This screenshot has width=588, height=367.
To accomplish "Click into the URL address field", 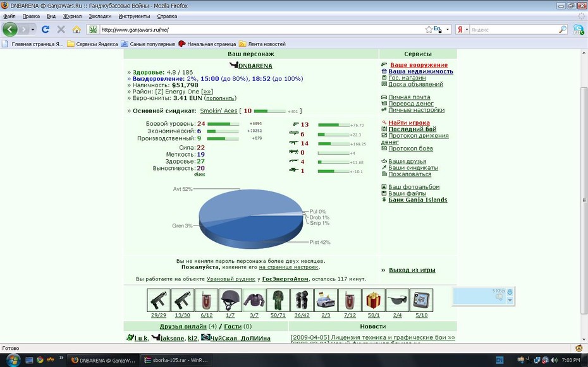I will (x=262, y=30).
